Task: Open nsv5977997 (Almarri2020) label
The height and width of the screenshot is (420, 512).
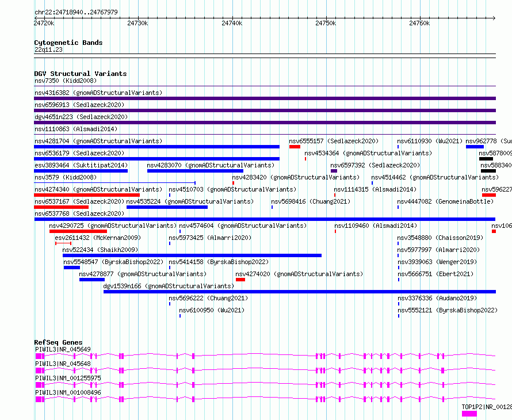Action: click(438, 250)
